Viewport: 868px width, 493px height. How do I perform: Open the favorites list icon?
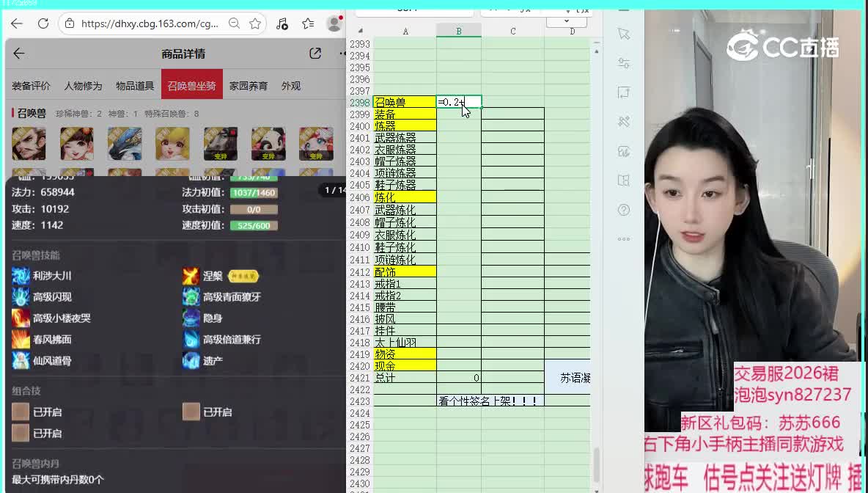308,23
